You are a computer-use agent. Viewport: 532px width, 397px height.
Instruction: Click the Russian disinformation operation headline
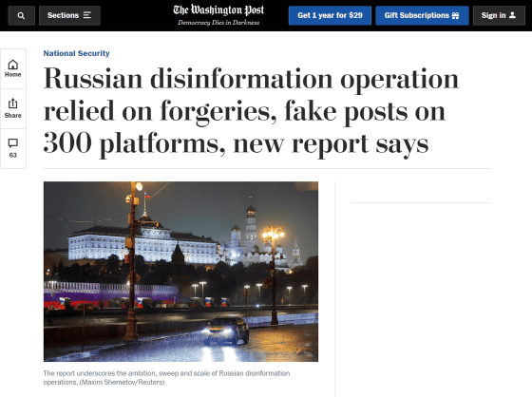pos(251,110)
